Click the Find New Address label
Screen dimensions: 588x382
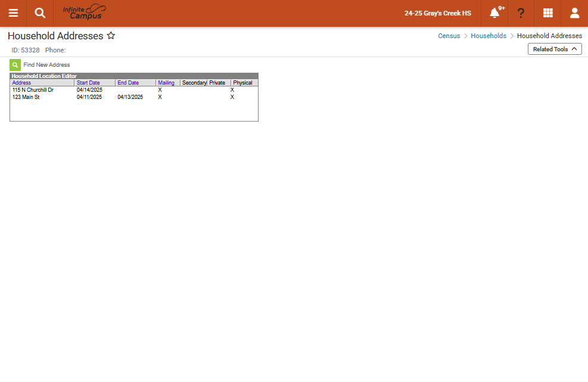point(46,65)
